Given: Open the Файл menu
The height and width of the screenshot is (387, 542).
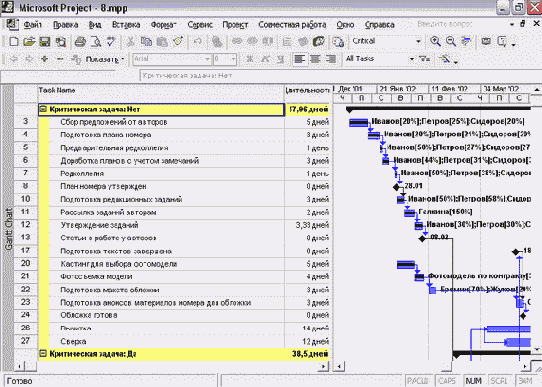Looking at the screenshot, I should 32,25.
